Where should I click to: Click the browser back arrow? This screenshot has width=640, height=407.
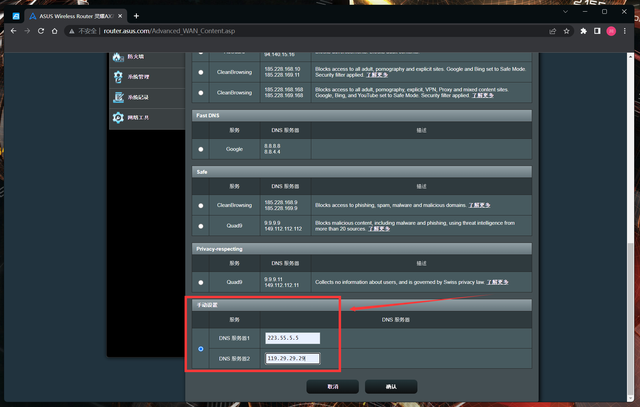point(13,32)
